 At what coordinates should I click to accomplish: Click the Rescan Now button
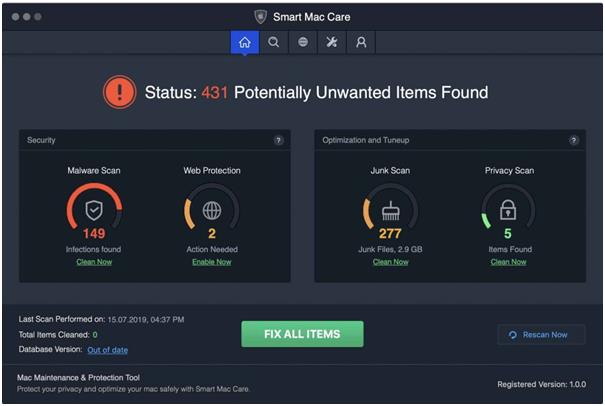coord(541,335)
